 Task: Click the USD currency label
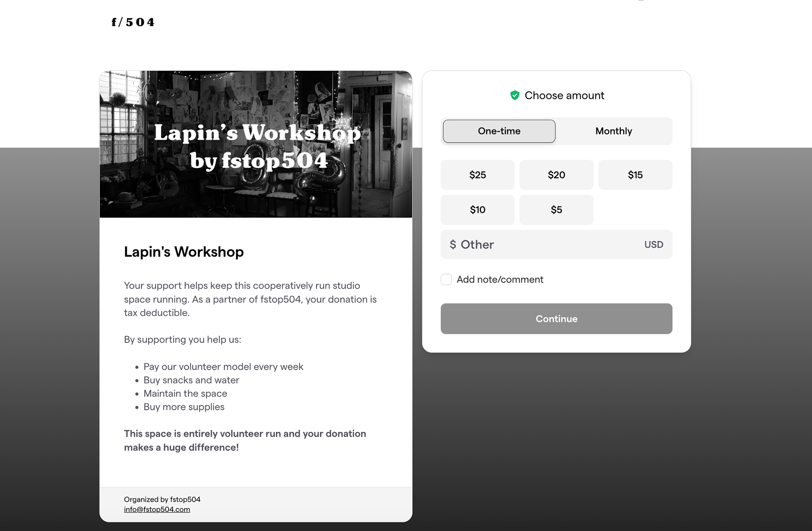(x=653, y=245)
